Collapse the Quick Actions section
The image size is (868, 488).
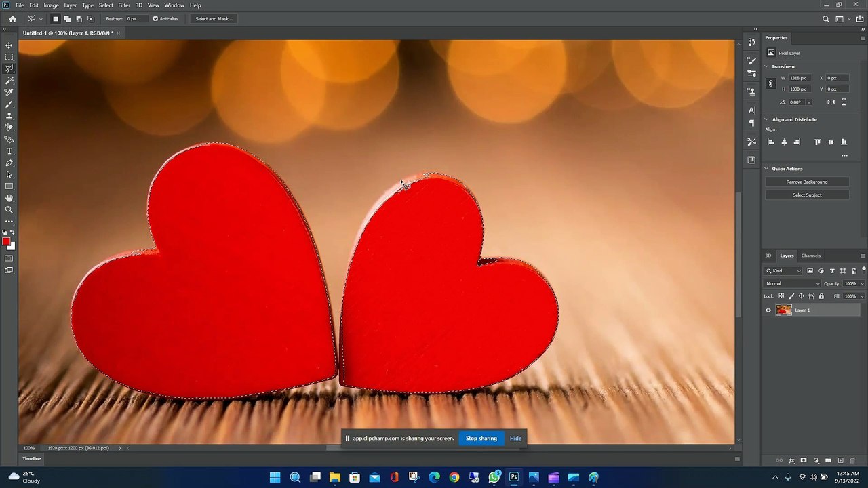pos(766,169)
